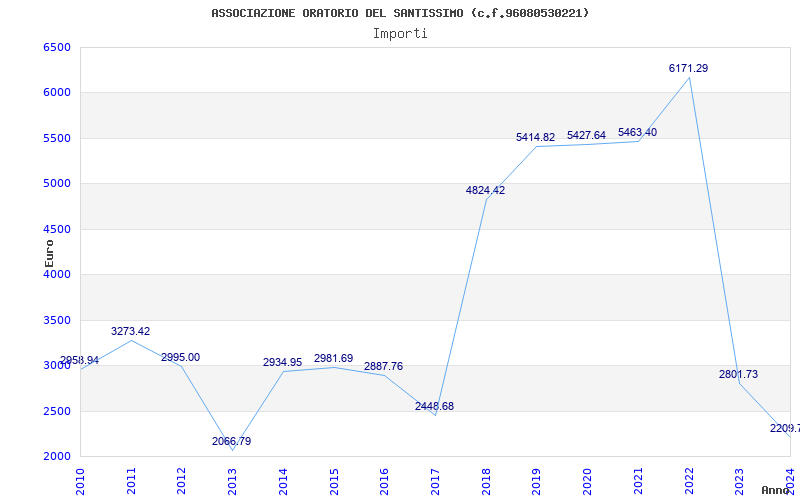Click the 2020 year label

[587, 481]
